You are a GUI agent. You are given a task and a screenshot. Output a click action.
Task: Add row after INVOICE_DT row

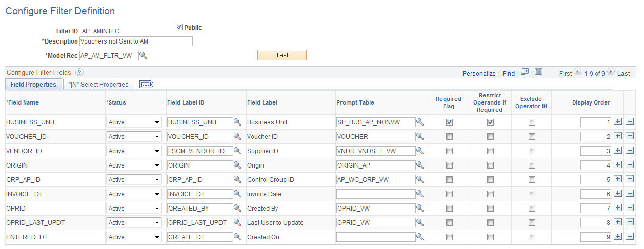[618, 194]
